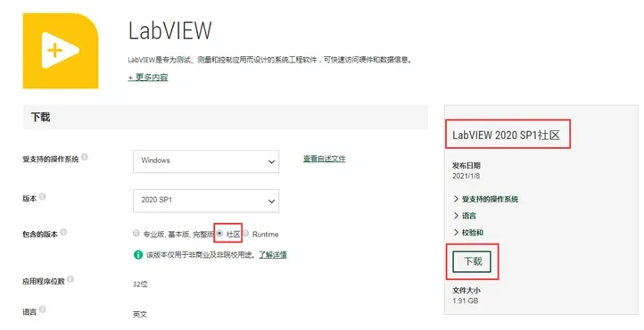Expand the 语言 section in sidebar
This screenshot has height=330, width=644.
465,216
